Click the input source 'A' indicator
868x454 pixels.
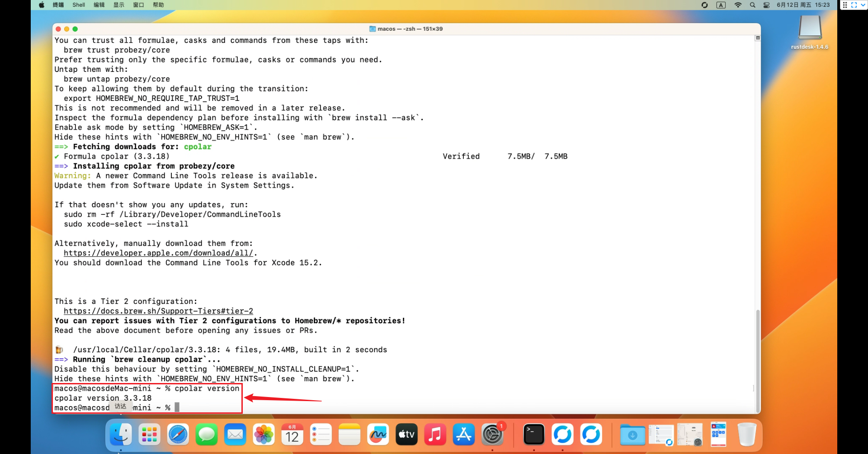click(x=721, y=5)
